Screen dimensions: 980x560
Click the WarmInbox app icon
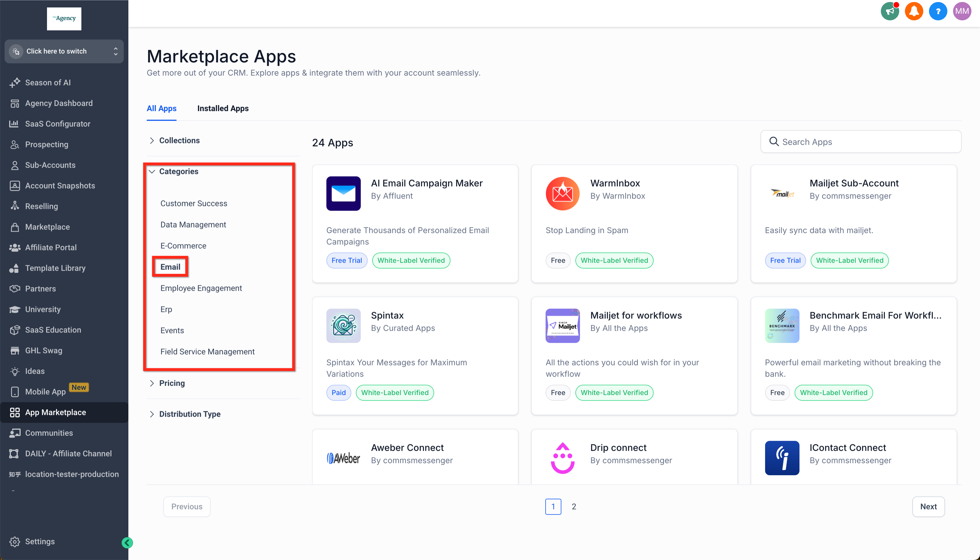point(562,193)
